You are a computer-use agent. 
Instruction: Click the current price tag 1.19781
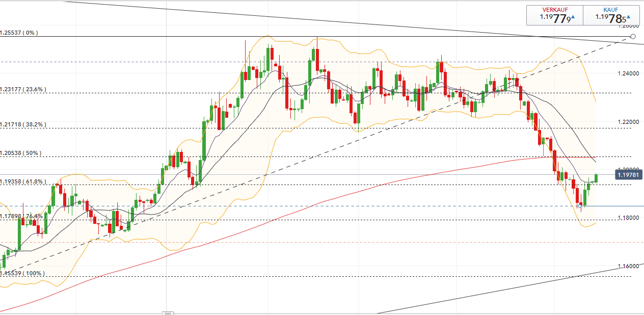pyautogui.click(x=629, y=175)
